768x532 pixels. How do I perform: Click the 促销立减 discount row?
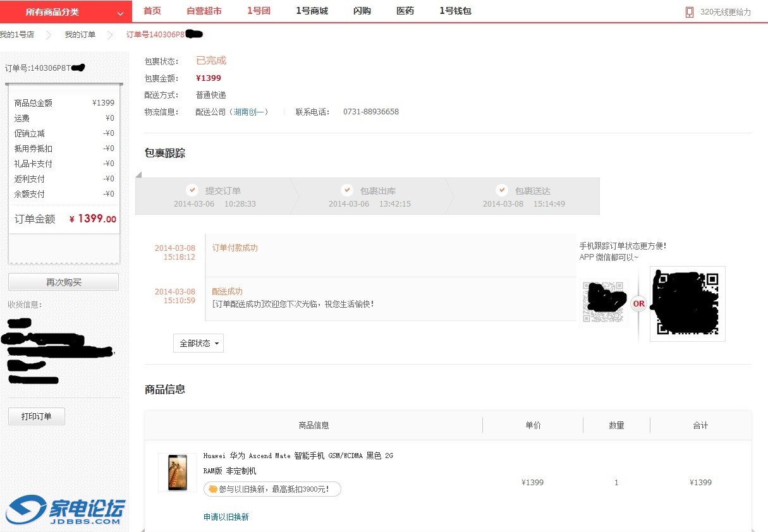click(64, 133)
